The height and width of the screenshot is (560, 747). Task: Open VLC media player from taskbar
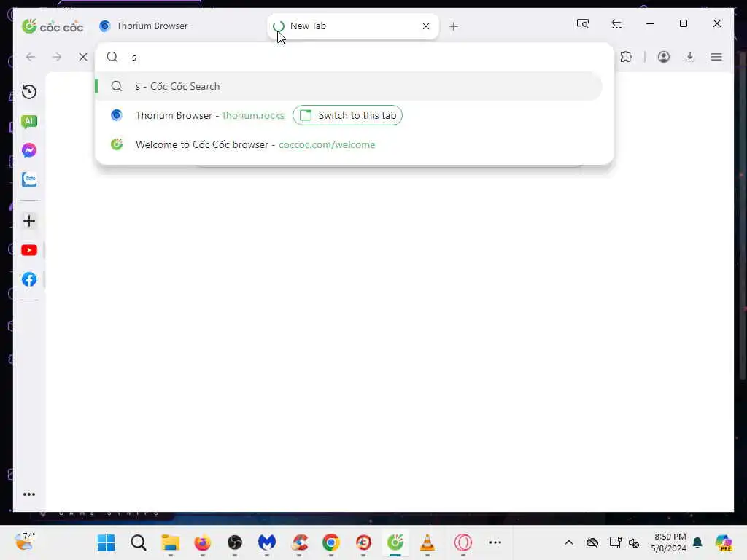pyautogui.click(x=427, y=542)
